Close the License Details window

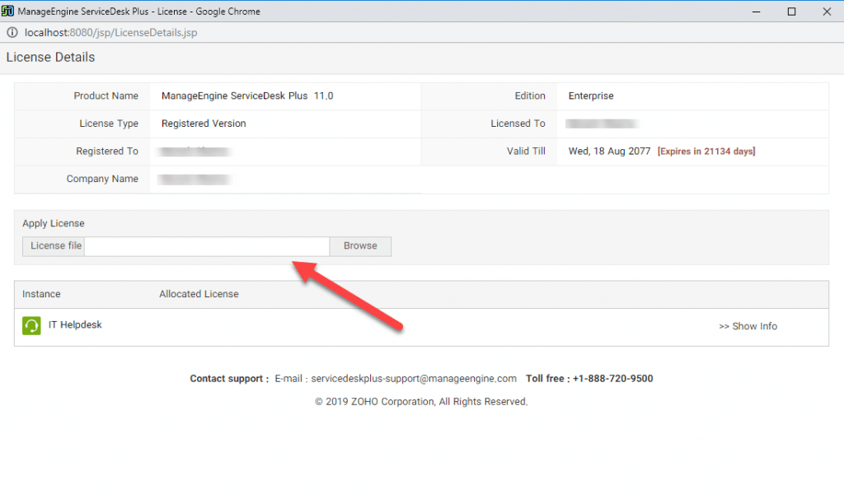[827, 12]
